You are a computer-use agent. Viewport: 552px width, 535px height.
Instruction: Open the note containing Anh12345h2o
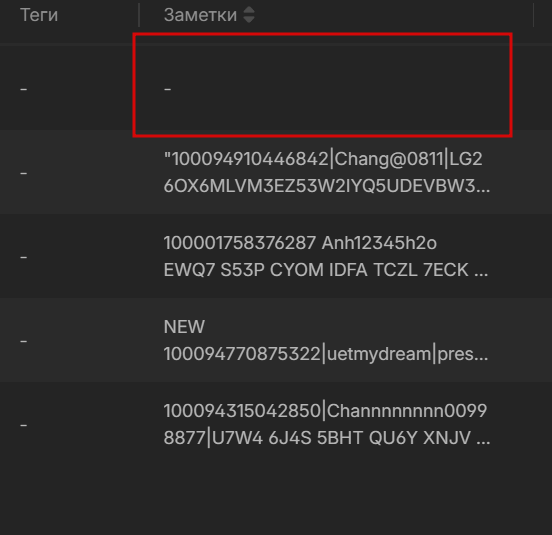[x=326, y=256]
